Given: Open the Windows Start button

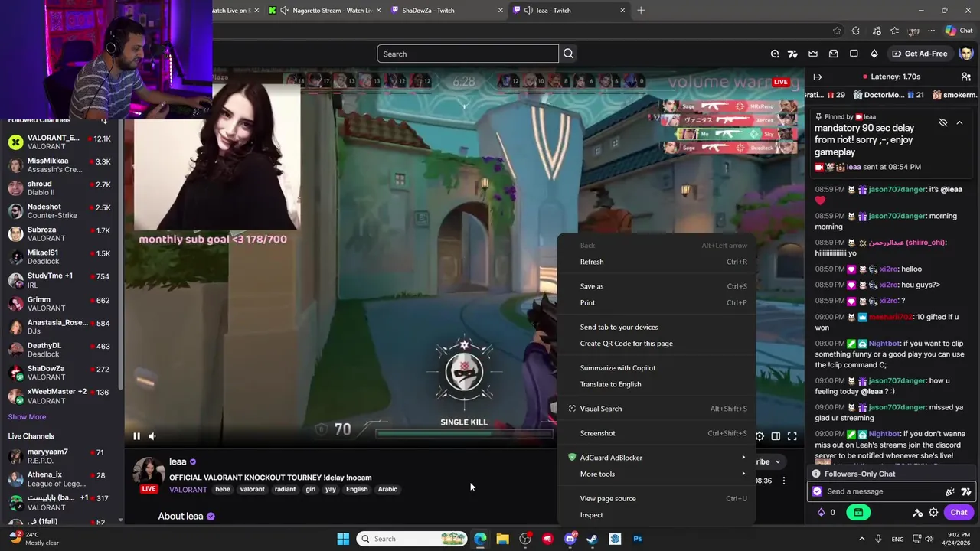Looking at the screenshot, I should (343, 539).
